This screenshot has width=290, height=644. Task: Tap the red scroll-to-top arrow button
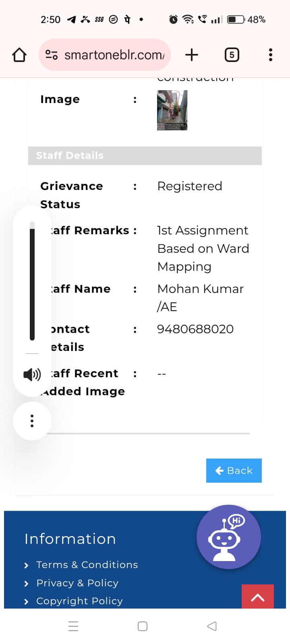[258, 597]
